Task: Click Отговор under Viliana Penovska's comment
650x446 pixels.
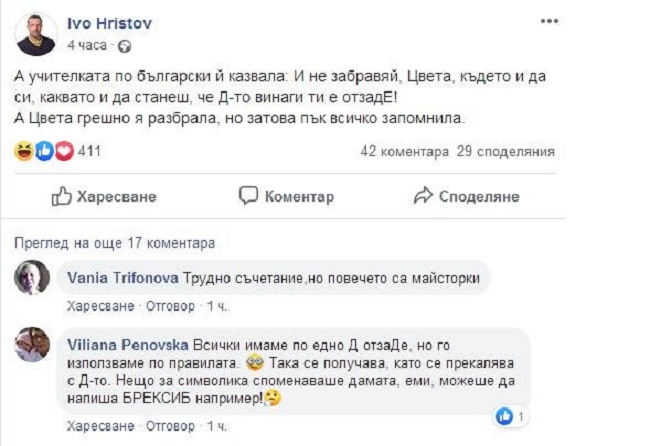Action: tap(170, 426)
